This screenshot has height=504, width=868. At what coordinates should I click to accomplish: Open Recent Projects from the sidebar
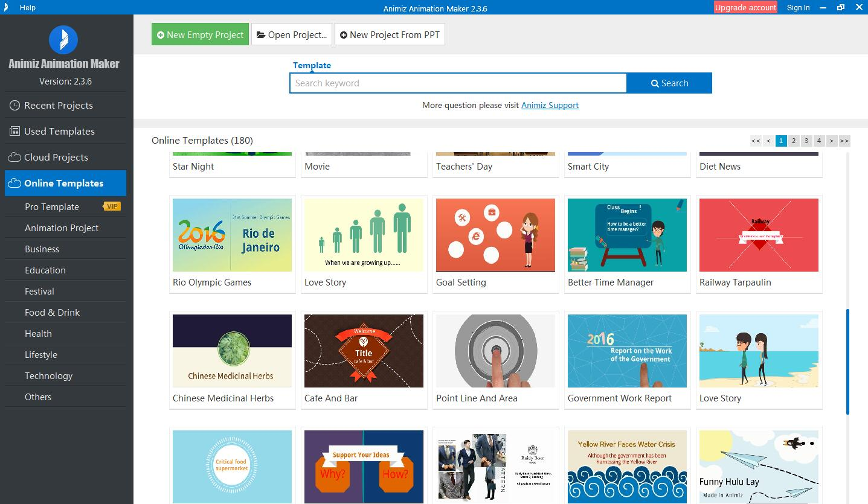click(x=59, y=105)
